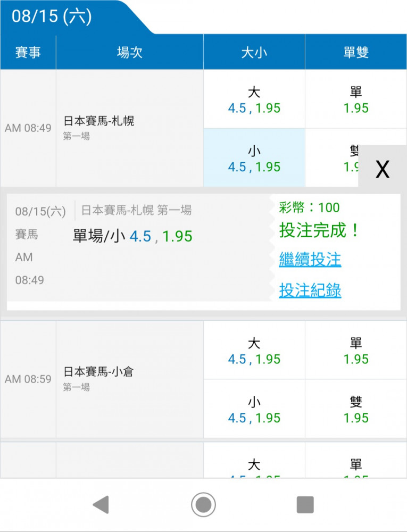Select 雙 1.95 for 小倉 first race

tap(356, 409)
